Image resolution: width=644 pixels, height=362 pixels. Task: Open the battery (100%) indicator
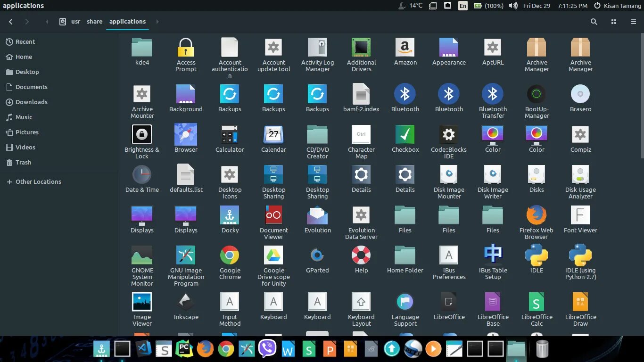click(x=488, y=6)
